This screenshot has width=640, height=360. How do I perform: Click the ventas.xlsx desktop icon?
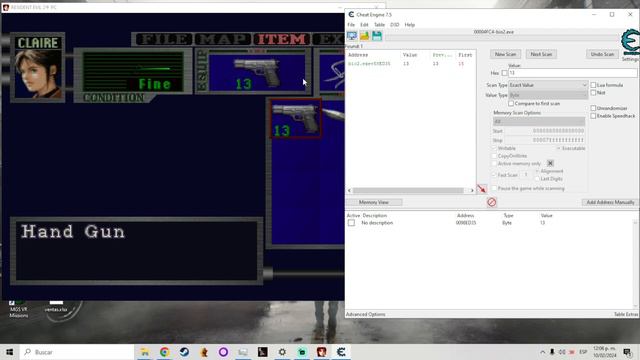pos(56,307)
